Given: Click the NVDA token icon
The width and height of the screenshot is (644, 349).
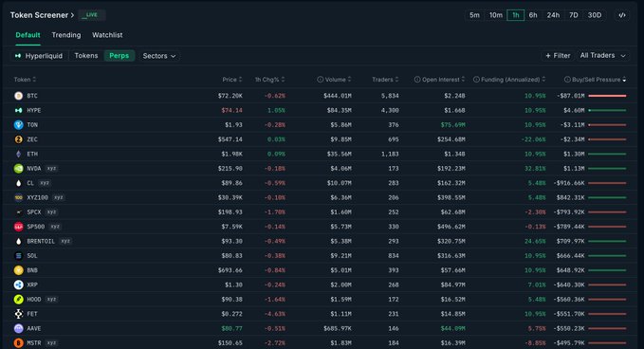Looking at the screenshot, I should point(18,169).
